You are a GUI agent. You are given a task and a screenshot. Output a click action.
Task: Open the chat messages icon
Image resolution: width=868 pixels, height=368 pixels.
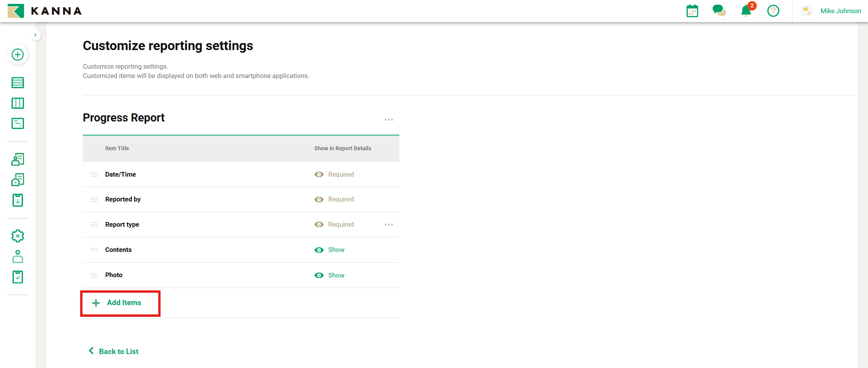[x=719, y=11]
